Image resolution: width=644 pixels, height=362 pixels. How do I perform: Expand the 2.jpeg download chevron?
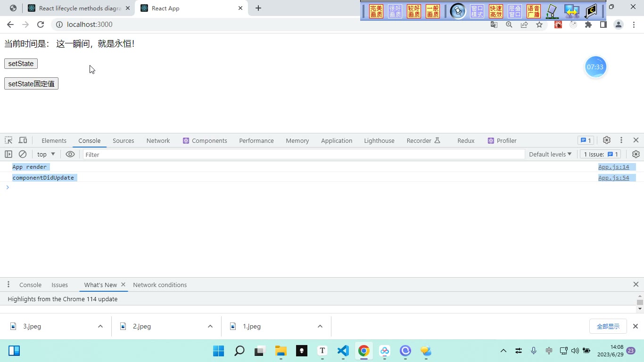point(210,326)
